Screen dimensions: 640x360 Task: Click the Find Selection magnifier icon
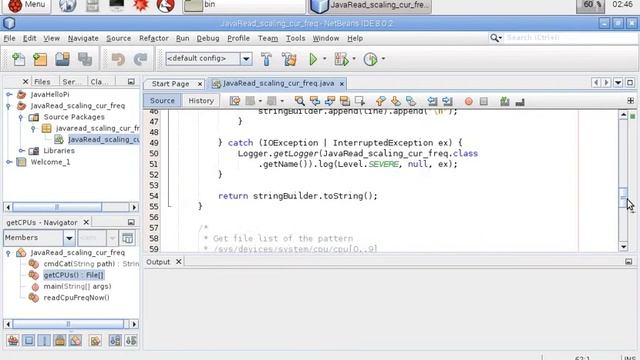299,101
